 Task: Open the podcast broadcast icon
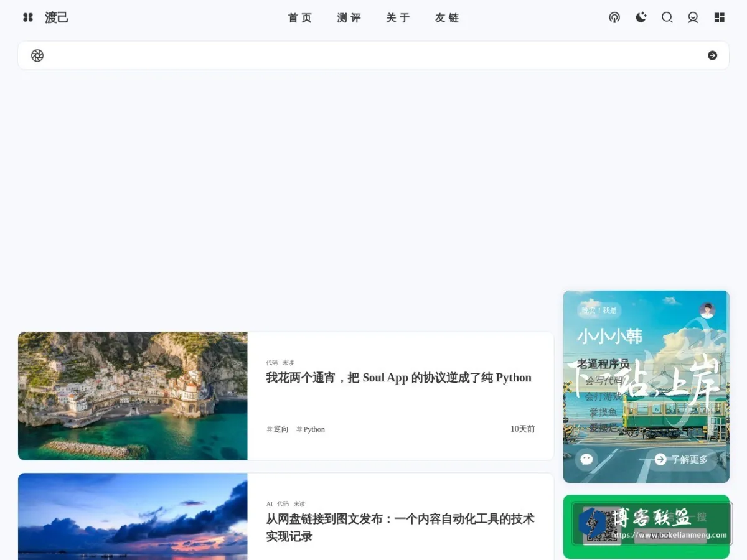(614, 17)
